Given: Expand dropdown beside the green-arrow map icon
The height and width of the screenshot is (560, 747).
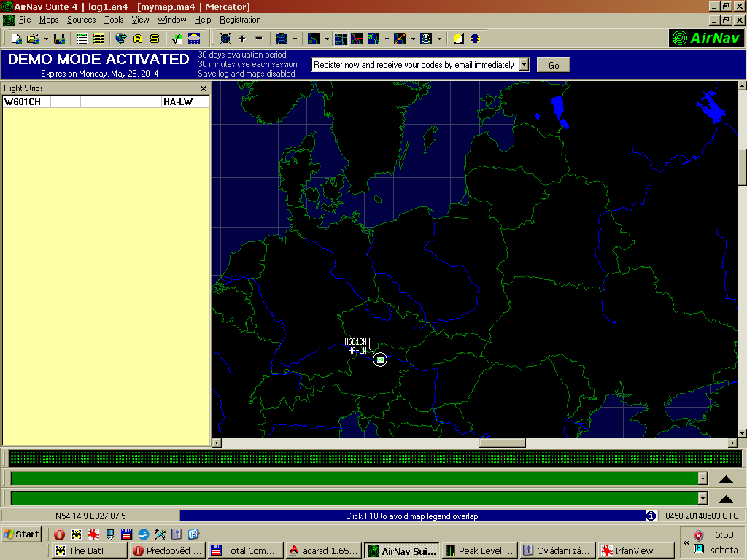Looking at the screenshot, I should [387, 39].
